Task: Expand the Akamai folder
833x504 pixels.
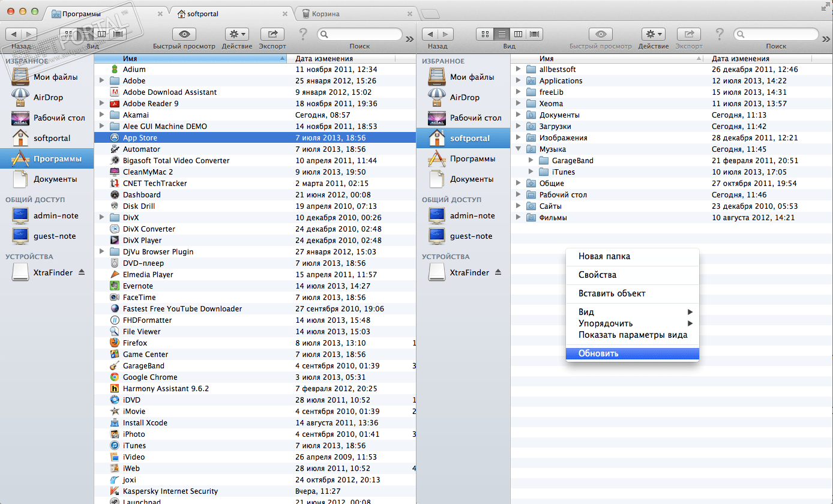Action: pos(101,115)
